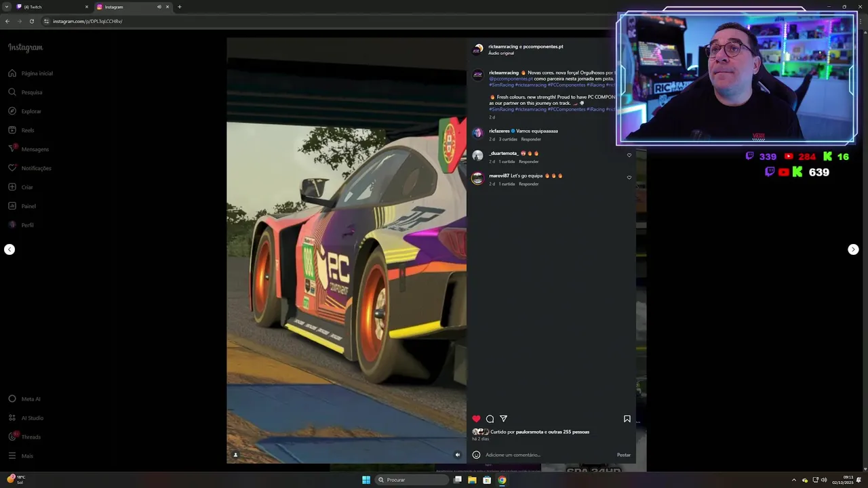The width and height of the screenshot is (868, 488).
Task: Unlike the post with red heart
Action: click(476, 419)
